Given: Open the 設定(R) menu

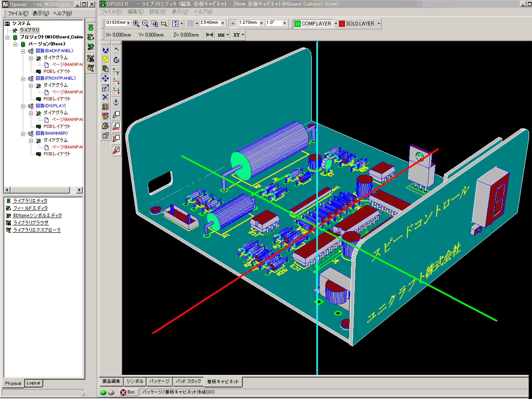Looking at the screenshot, I should point(157,12).
